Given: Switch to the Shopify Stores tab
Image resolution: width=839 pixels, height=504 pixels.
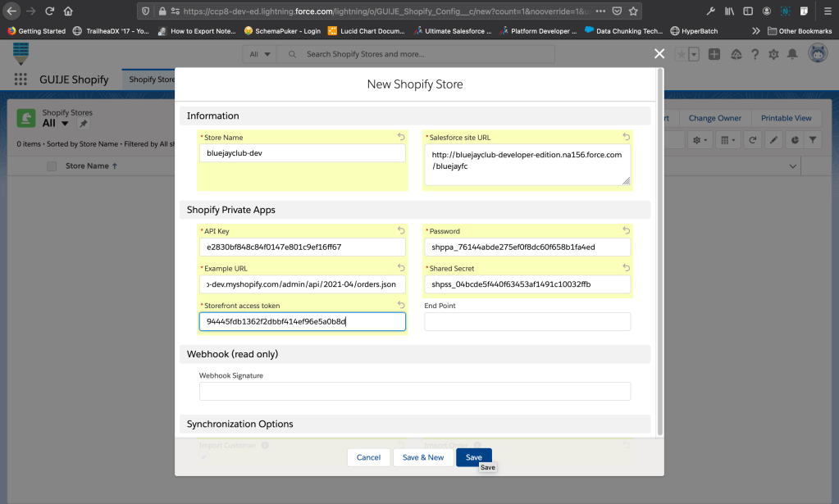Looking at the screenshot, I should coord(152,79).
